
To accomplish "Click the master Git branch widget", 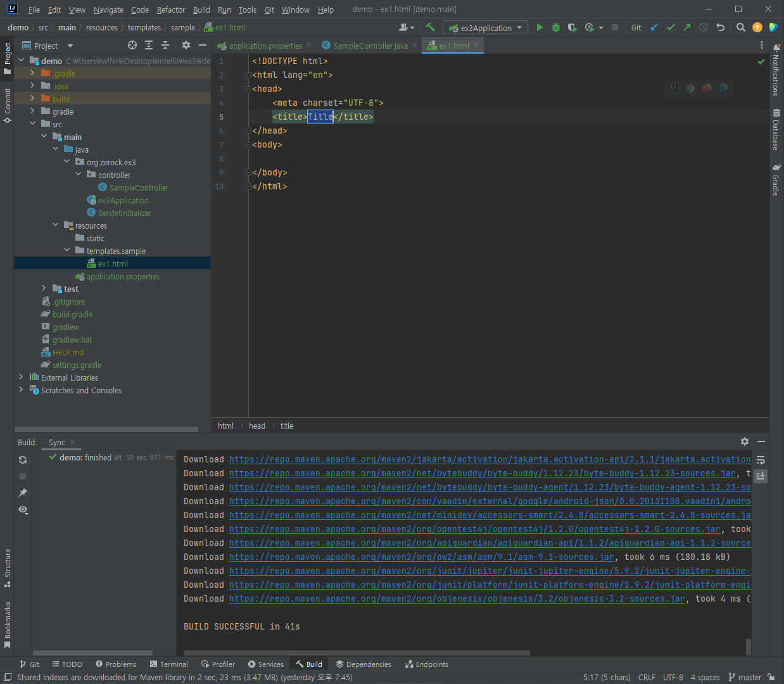I will pos(745,677).
